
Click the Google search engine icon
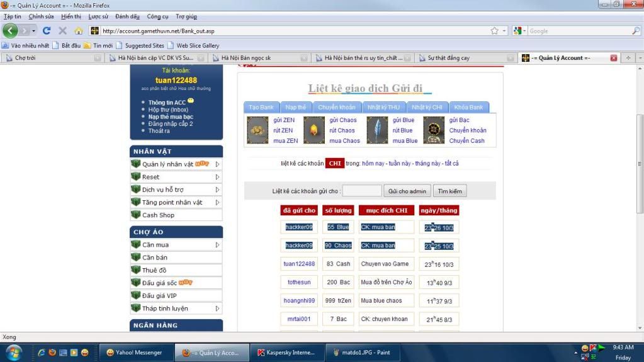517,31
